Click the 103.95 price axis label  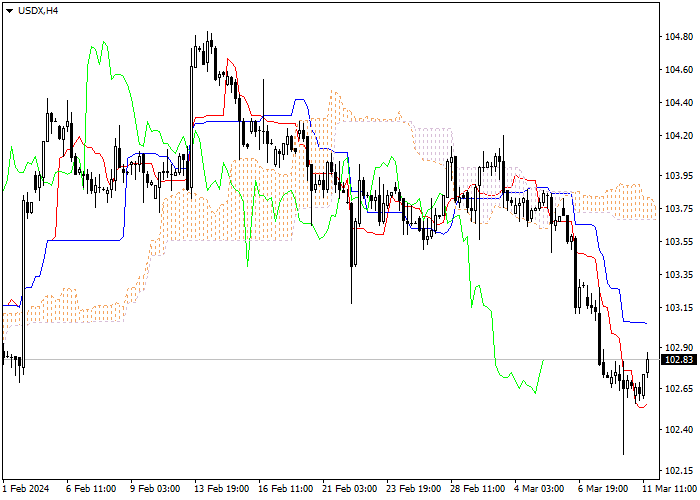tap(679, 175)
